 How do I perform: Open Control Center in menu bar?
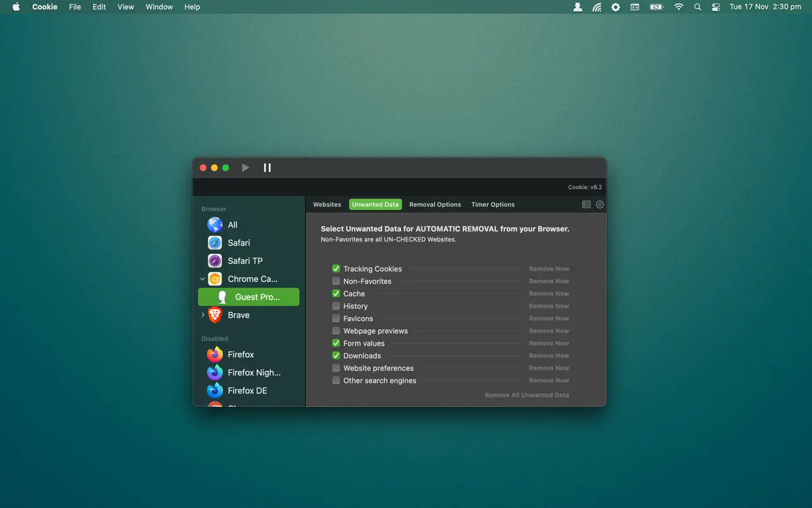(x=715, y=7)
